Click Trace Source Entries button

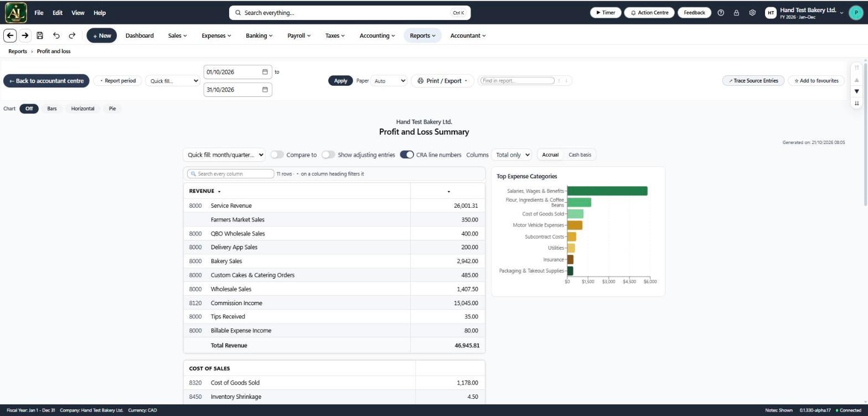753,81
